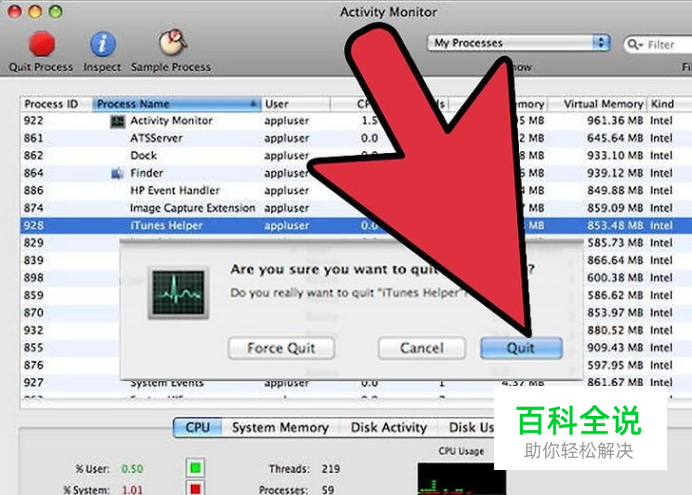Confirm with the blue Quit button

click(521, 348)
